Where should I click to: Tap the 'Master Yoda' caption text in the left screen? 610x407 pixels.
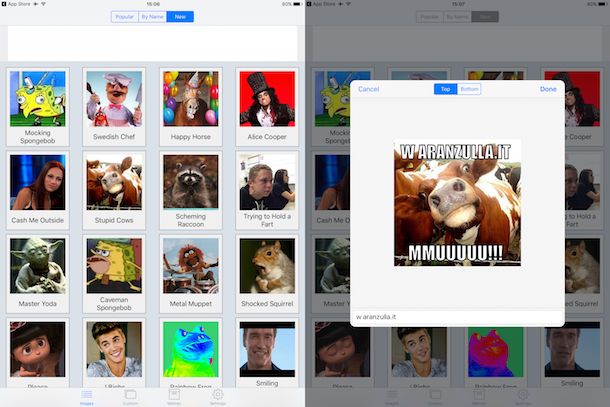38,303
